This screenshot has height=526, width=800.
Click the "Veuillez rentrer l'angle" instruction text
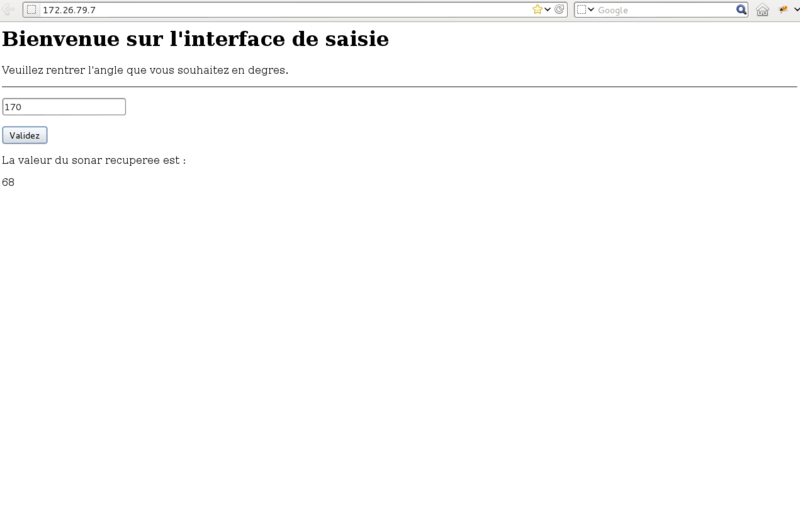145,70
